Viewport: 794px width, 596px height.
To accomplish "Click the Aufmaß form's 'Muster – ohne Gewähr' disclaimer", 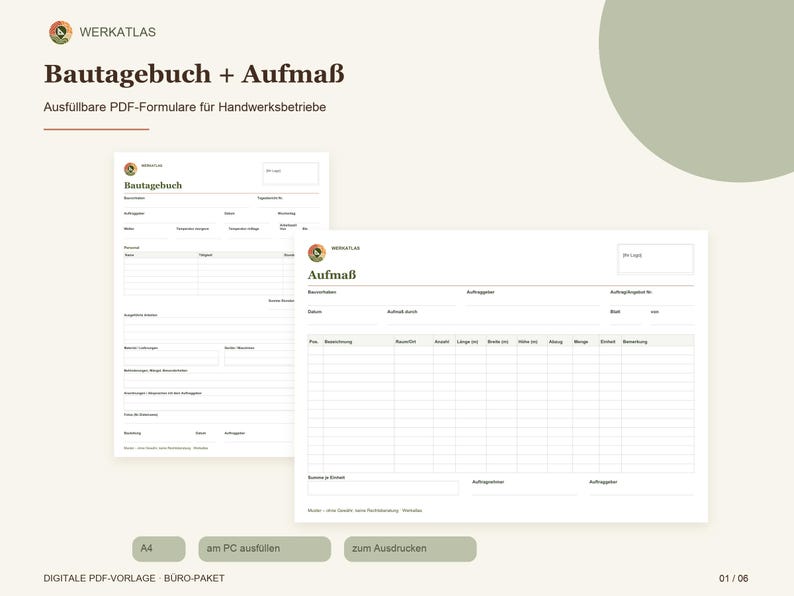I will coord(365,510).
